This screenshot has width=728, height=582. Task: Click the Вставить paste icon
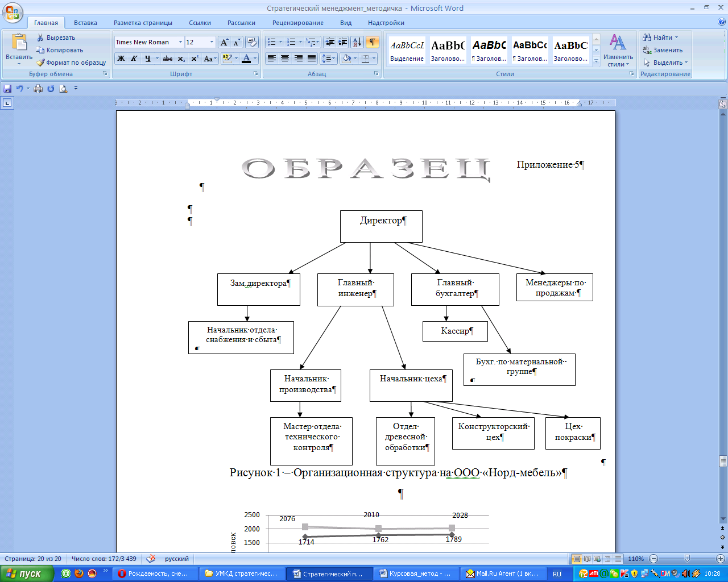coord(19,43)
